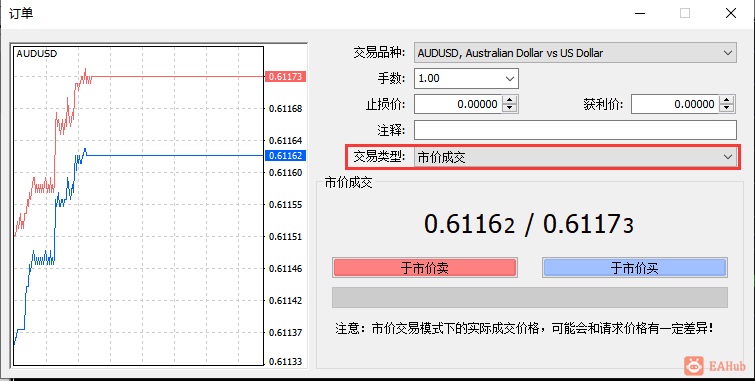Click the 0.61160 price axis label

[286, 172]
